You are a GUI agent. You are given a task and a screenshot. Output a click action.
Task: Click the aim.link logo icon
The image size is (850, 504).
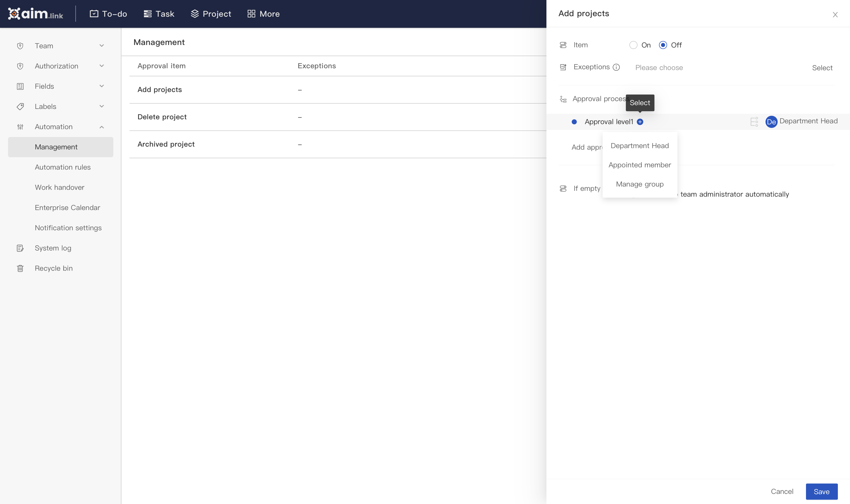[x=14, y=14]
